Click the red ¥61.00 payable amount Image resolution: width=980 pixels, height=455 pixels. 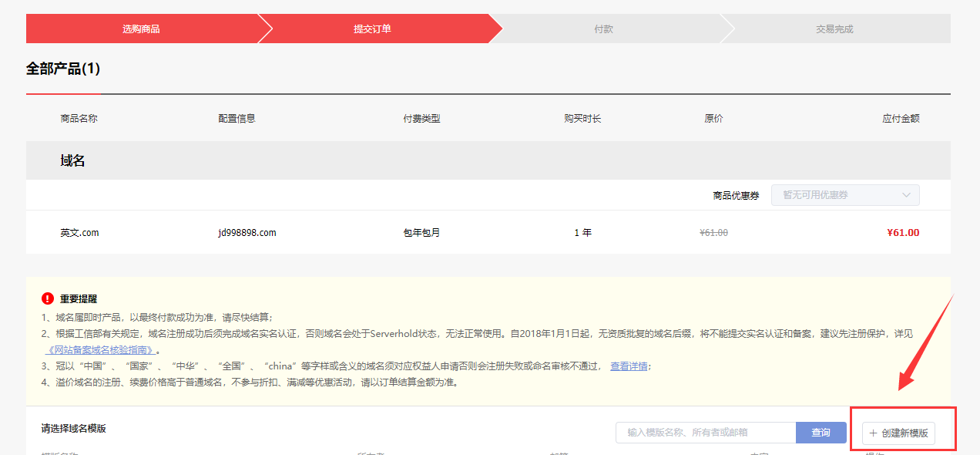pos(903,232)
